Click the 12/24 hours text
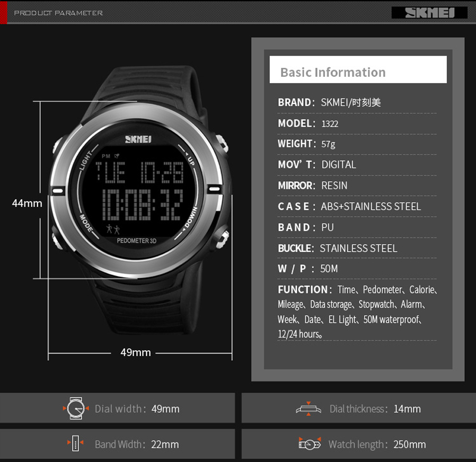Image resolution: width=476 pixels, height=462 pixels. (x=300, y=334)
